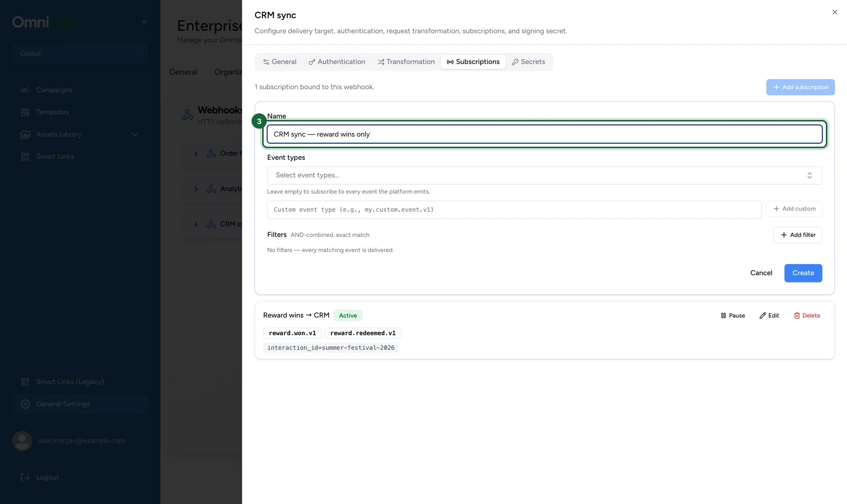Click the Templates layout icon
Viewport: 847px width, 504px height.
coord(25,112)
